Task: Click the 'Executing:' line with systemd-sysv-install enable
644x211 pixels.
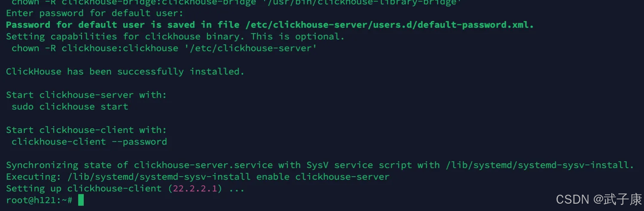Action: [197, 177]
